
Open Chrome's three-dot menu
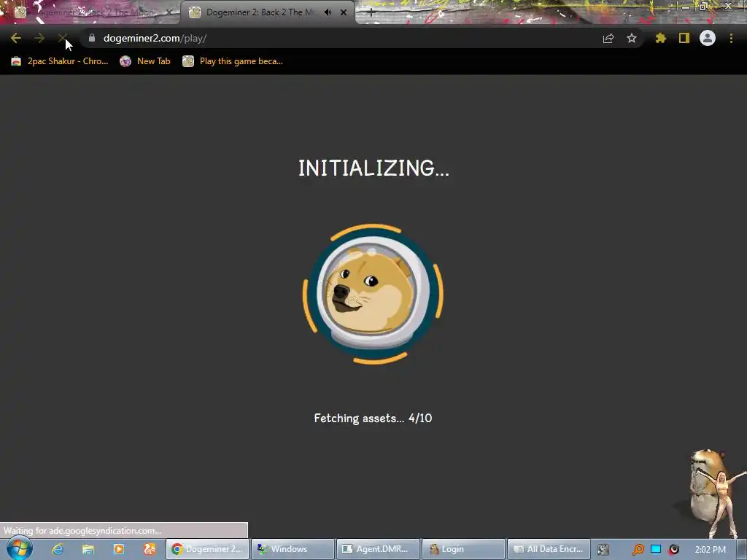click(x=731, y=39)
